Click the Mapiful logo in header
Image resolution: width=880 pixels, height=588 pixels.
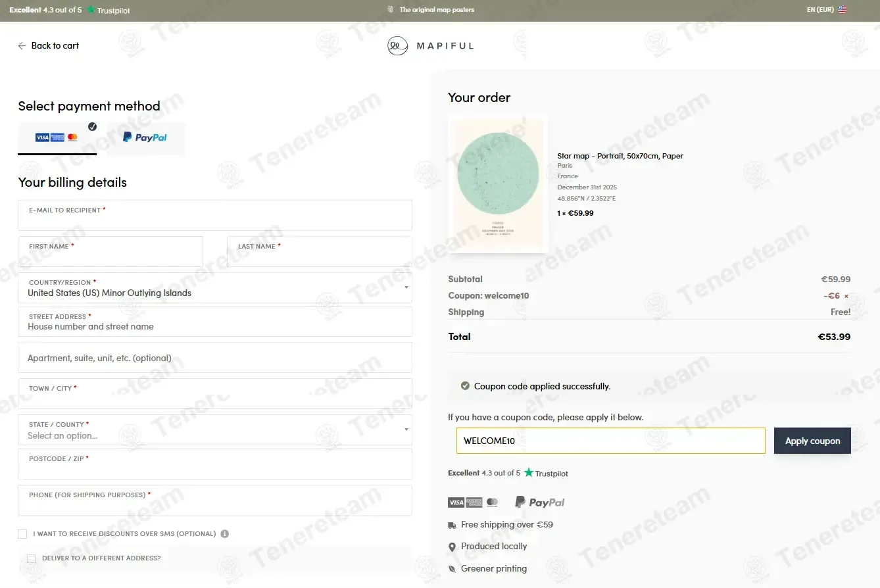click(430, 45)
